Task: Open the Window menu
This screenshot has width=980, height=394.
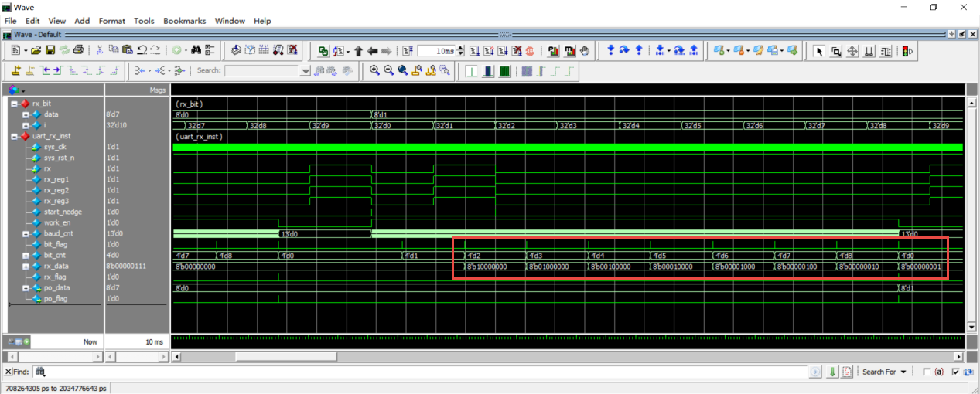Action: pyautogui.click(x=230, y=21)
